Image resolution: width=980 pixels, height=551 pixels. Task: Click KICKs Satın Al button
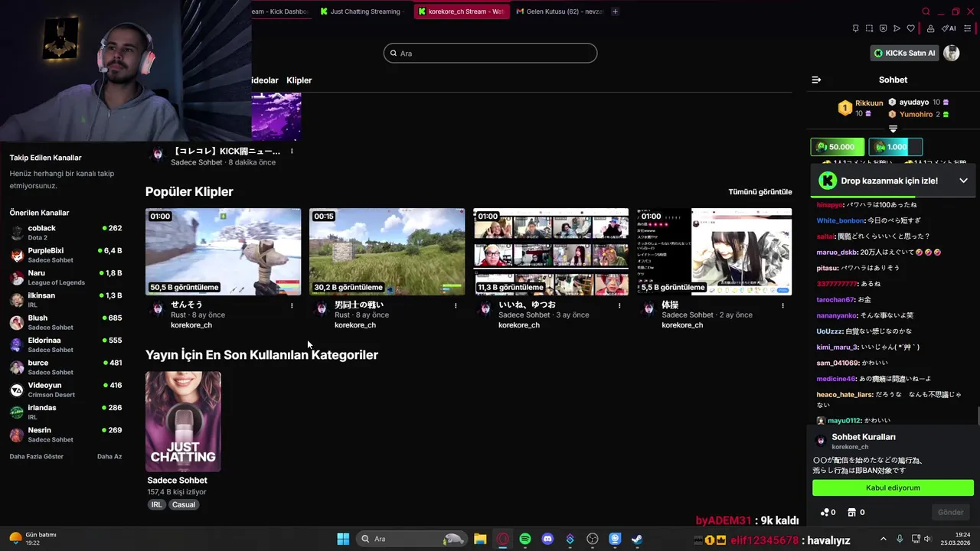point(905,53)
